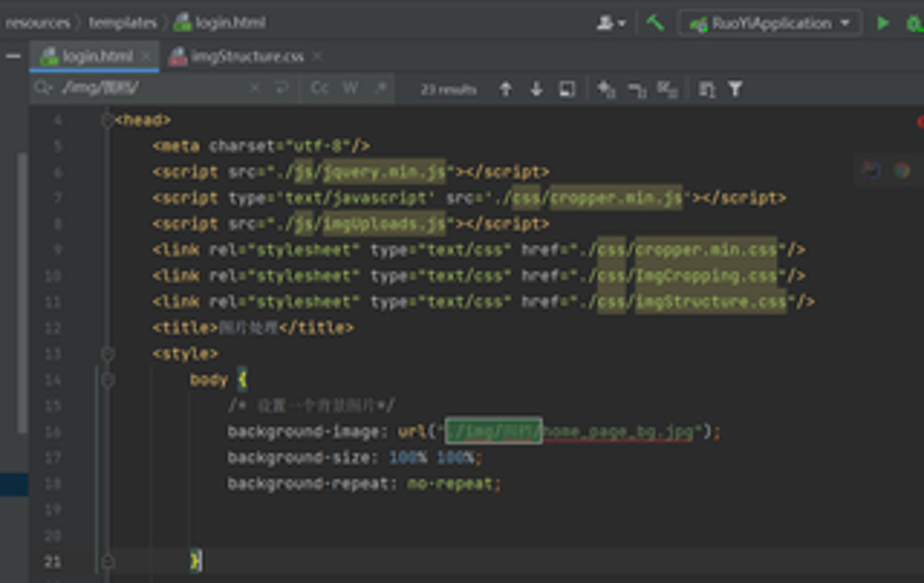Click 'cropper.min.js' file reference on line 7
Image resolution: width=924 pixels, height=583 pixels.
pyautogui.click(x=616, y=198)
